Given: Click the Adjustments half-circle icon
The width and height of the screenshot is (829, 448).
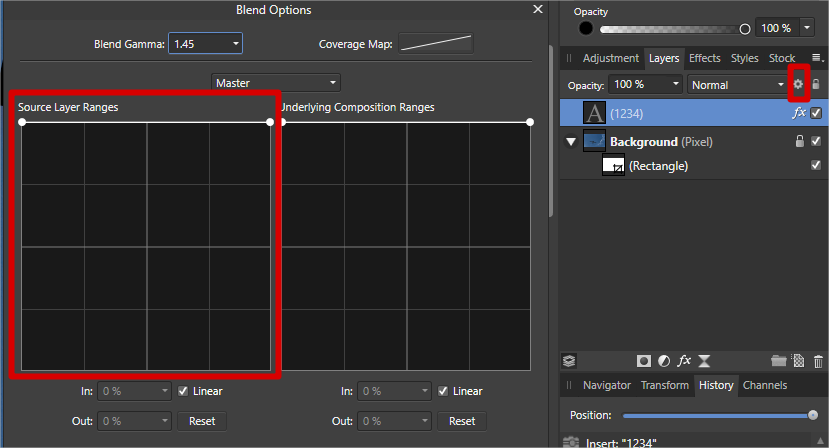Looking at the screenshot, I should (x=664, y=361).
